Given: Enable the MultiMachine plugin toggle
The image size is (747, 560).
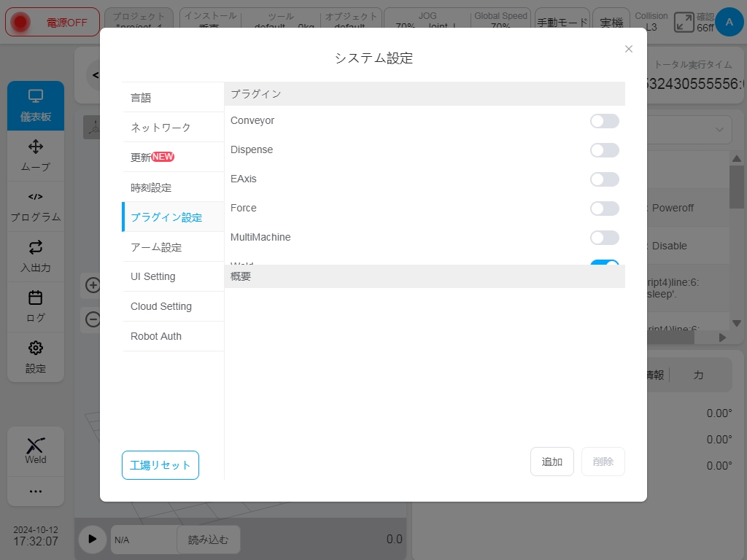Looking at the screenshot, I should pos(605,237).
